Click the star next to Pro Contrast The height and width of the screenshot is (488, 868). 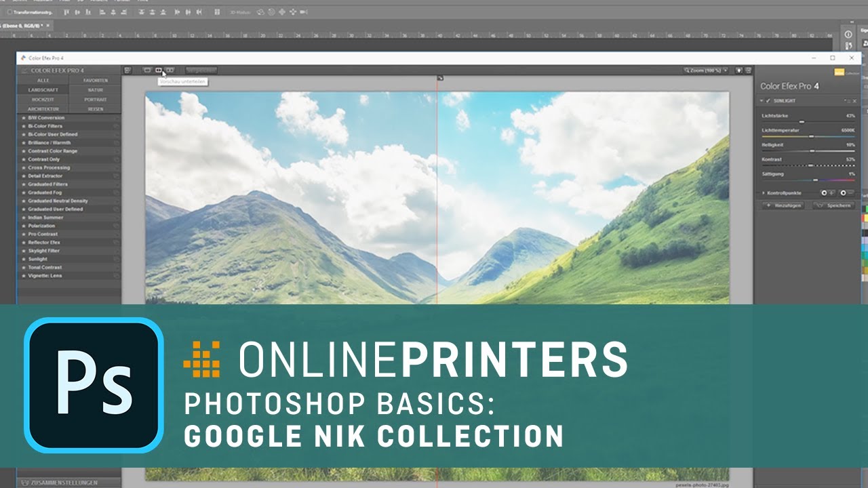click(22, 234)
